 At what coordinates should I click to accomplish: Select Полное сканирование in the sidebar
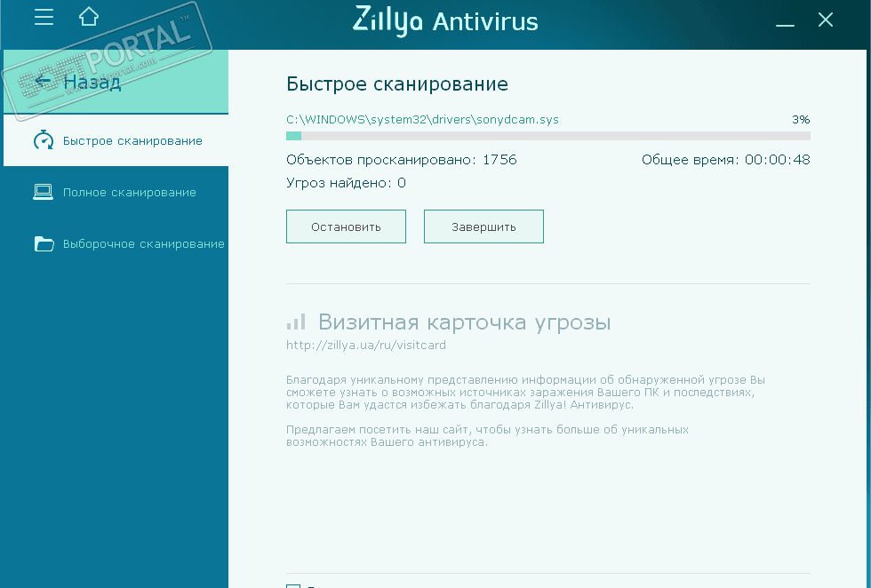pyautogui.click(x=116, y=192)
